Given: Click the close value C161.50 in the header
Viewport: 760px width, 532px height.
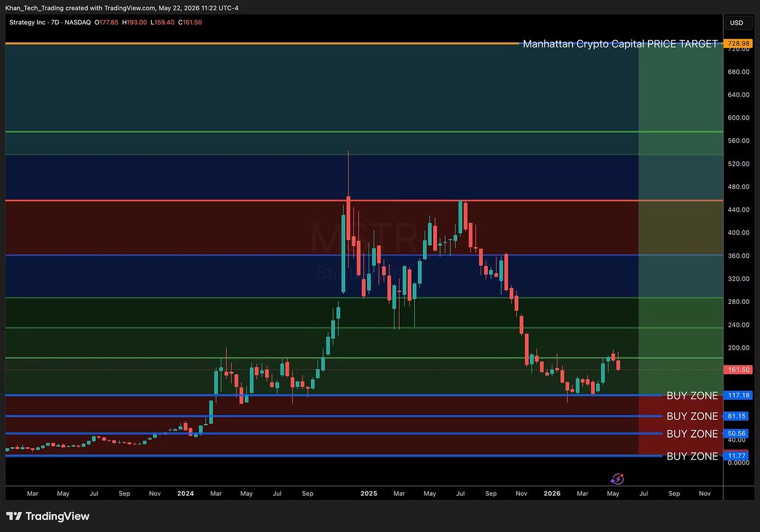Looking at the screenshot, I should (x=189, y=23).
